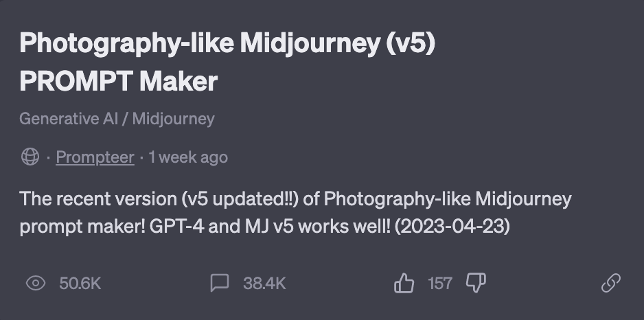Viewport: 644px width, 320px height.
Task: Open the Prompteer author profile link
Action: [95, 157]
